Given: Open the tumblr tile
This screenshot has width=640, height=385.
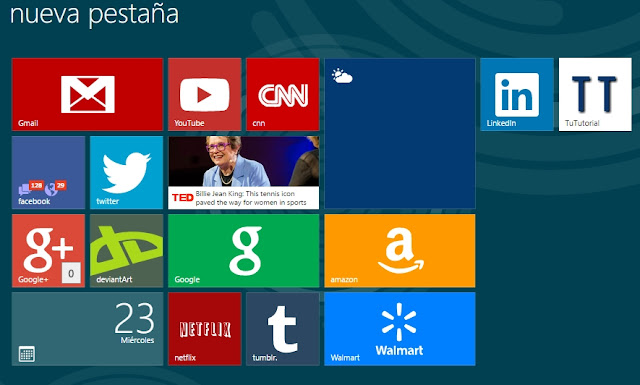Looking at the screenshot, I should pos(282,329).
